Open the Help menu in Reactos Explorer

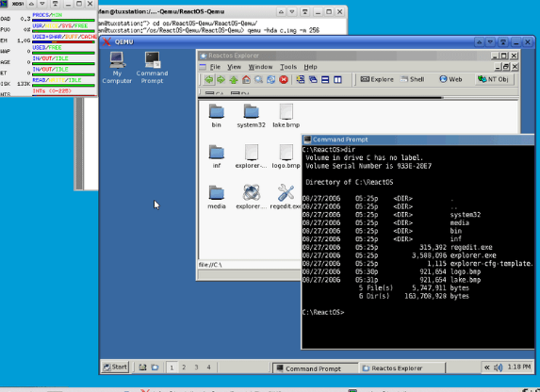[x=310, y=67]
